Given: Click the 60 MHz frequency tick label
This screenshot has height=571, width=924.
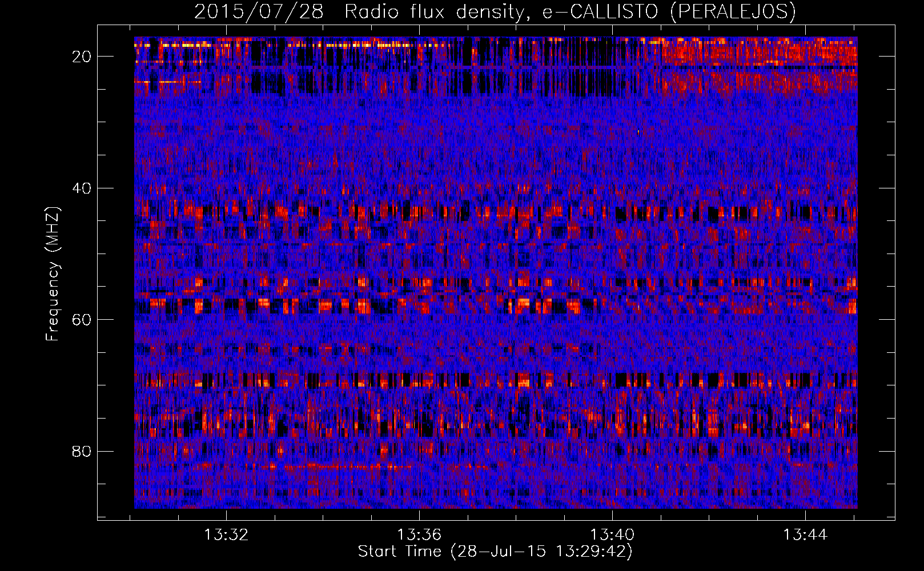Looking at the screenshot, I should pos(82,319).
